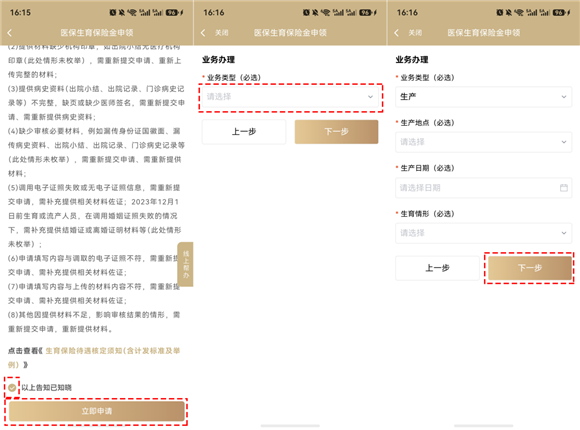Click 上一步 button in middle screen
580x430 pixels.
click(x=244, y=132)
